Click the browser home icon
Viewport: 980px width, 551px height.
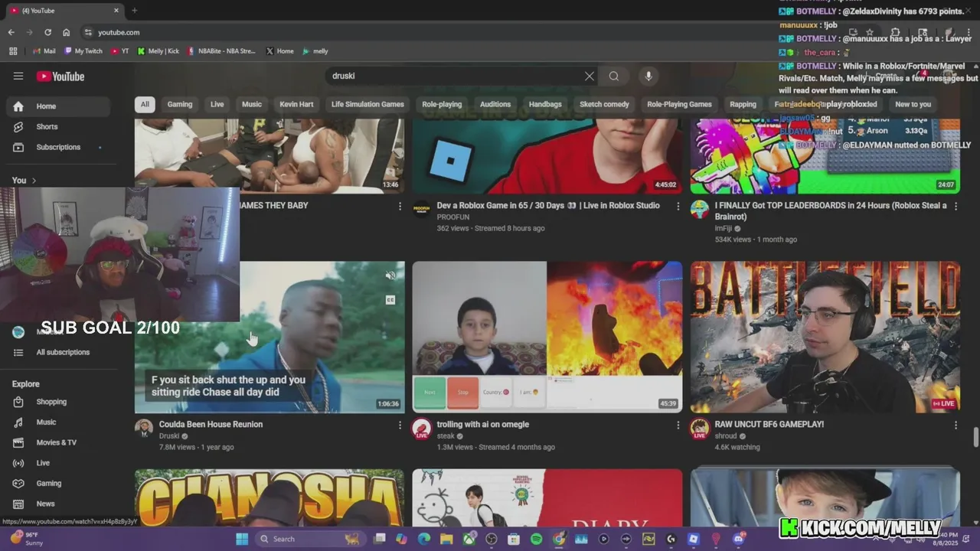coord(67,32)
